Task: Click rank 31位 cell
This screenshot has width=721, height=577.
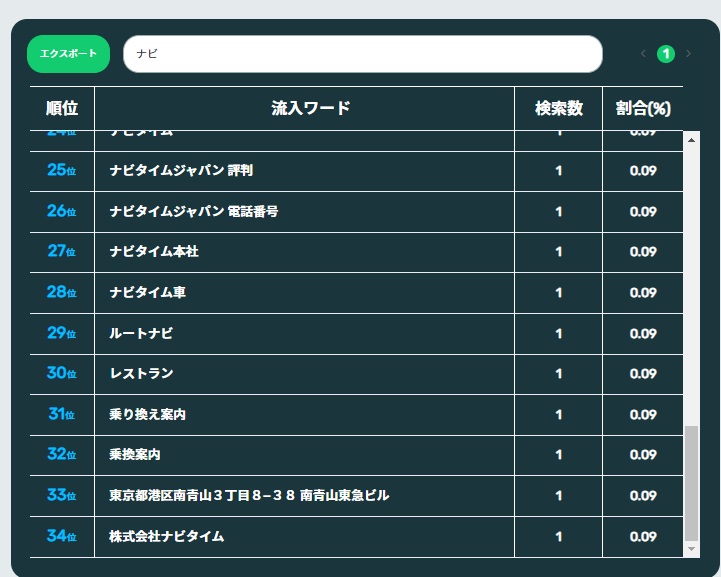Action: point(62,414)
